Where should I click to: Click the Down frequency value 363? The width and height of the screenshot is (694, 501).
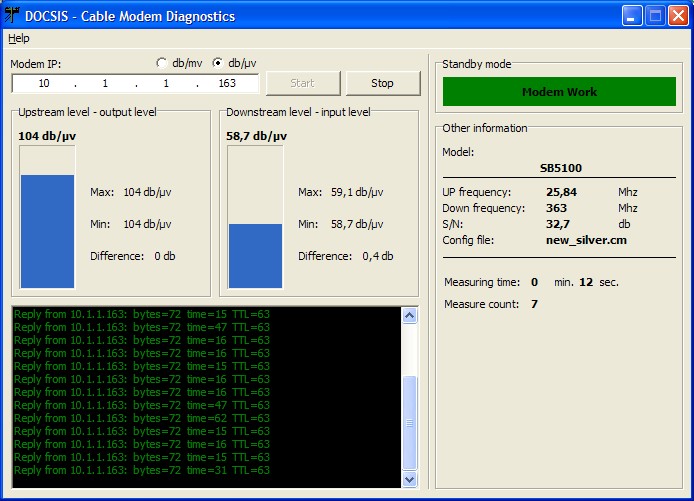[556, 208]
